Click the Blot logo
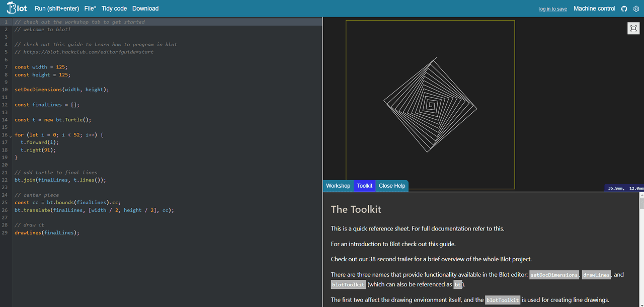Screen dimensions: 644x307 17,9
